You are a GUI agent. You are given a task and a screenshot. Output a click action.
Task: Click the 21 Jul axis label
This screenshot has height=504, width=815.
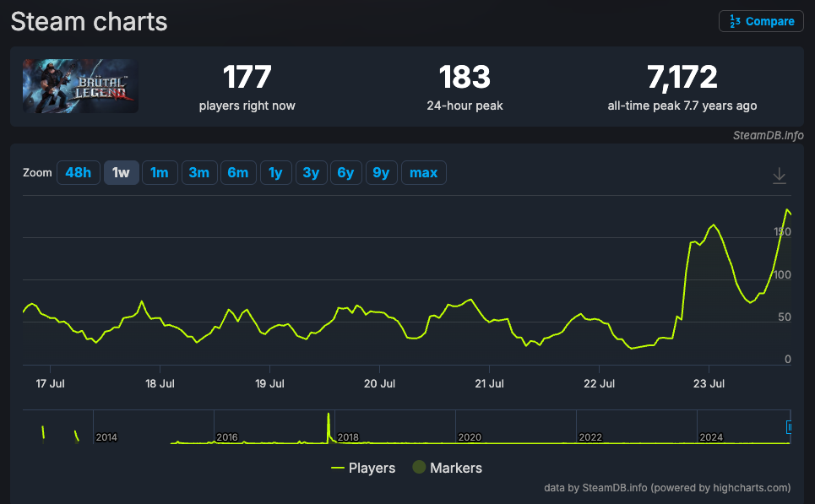489,383
